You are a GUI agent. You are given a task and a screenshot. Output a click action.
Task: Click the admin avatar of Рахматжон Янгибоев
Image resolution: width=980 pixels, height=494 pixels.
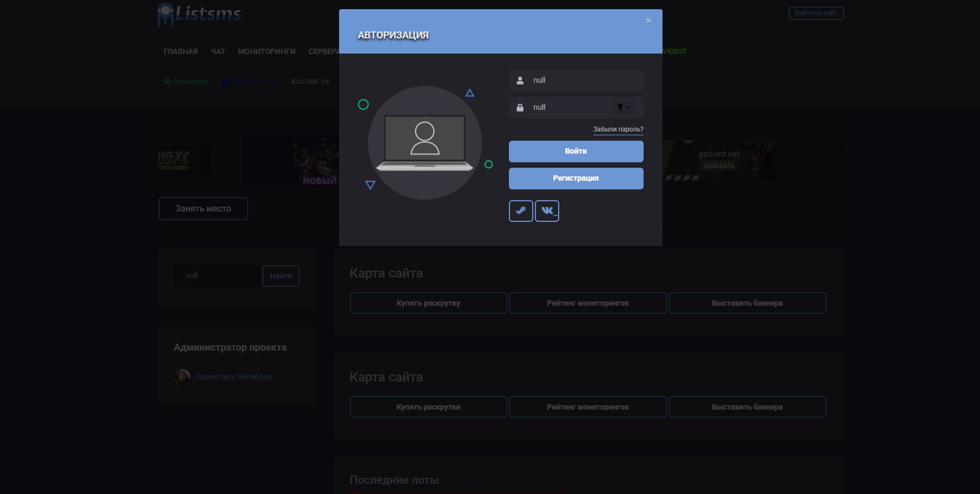click(x=182, y=377)
